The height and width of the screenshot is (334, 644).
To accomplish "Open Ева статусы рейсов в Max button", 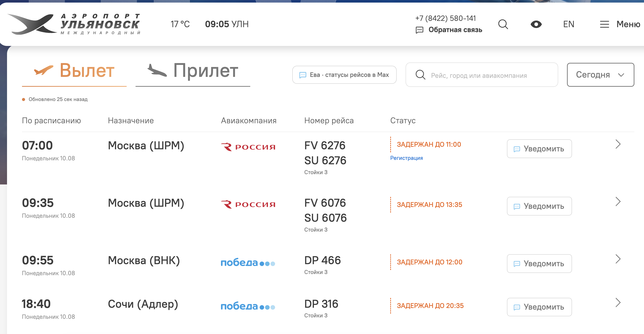I will (344, 75).
